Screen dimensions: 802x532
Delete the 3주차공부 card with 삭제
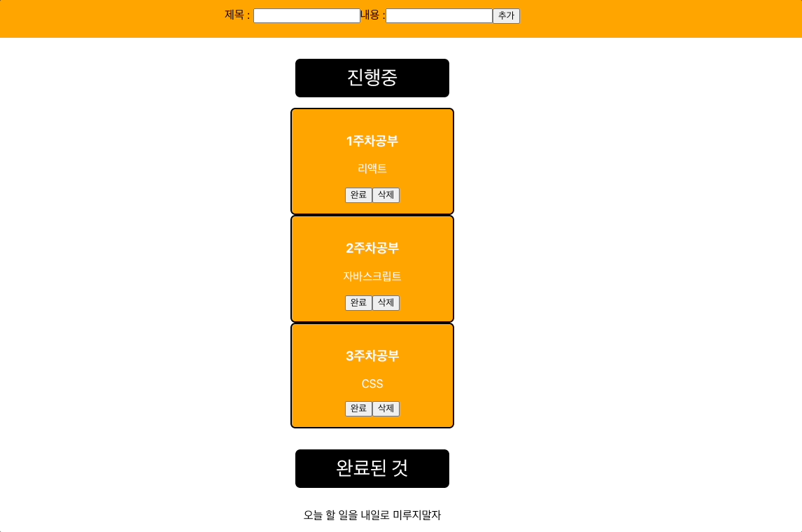click(386, 409)
